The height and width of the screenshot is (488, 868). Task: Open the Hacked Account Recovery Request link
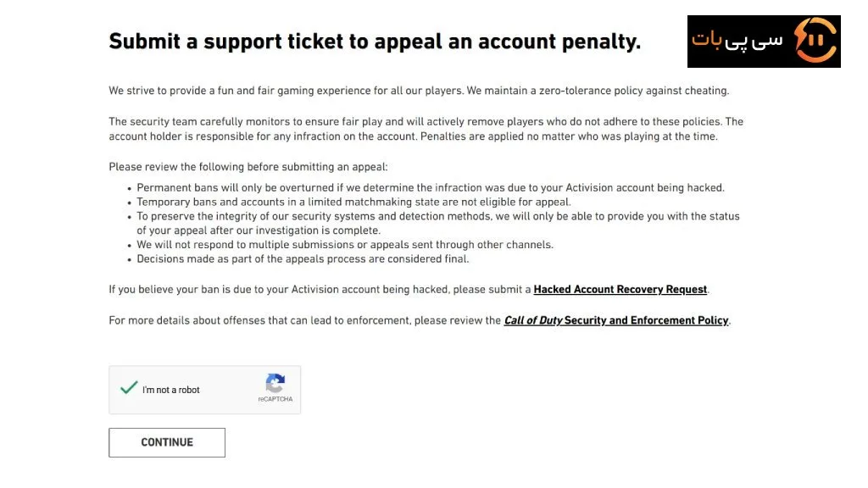pos(620,290)
